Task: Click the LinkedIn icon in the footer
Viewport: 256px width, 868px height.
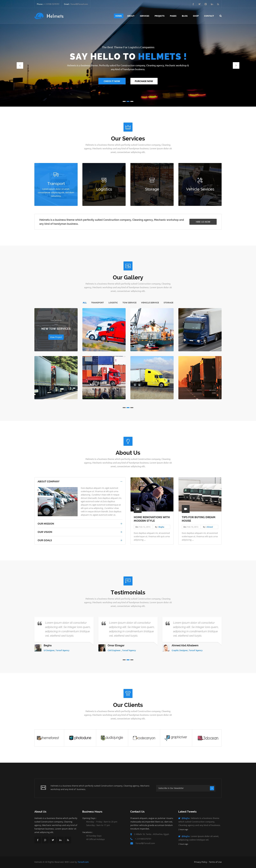Action: click(x=60, y=840)
